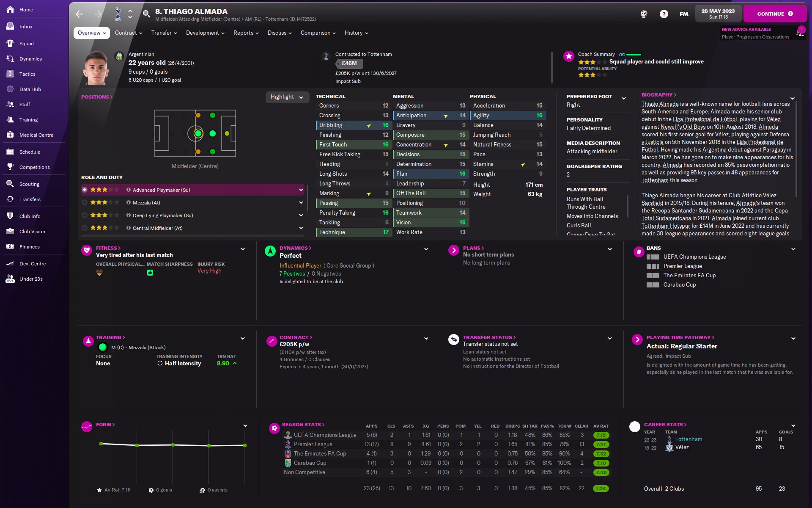812x508 pixels.
Task: Expand the Advanced Playmaker role details
Action: pos(301,190)
